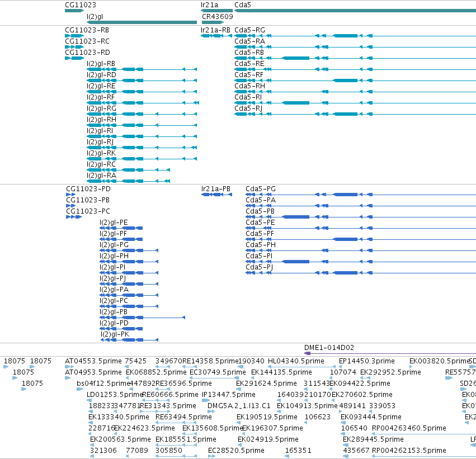Screen dimensions: 476x459
Task: Select transcript l(2)gl-RK
Action: pos(101,153)
